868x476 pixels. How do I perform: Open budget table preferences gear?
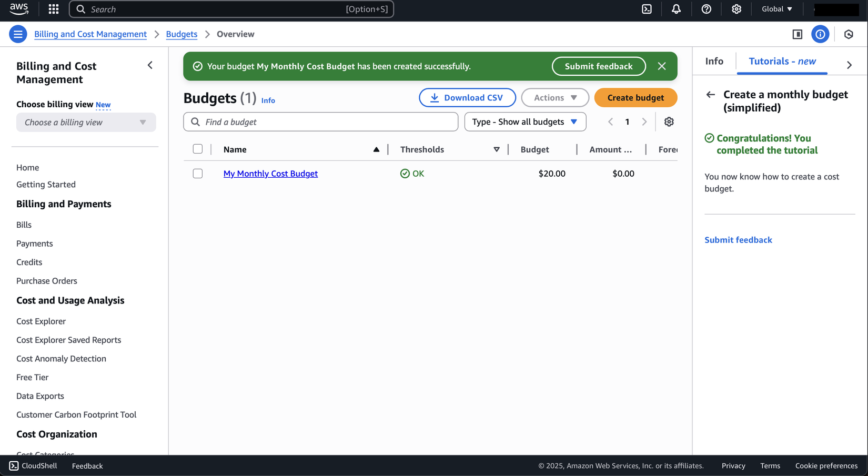click(669, 121)
